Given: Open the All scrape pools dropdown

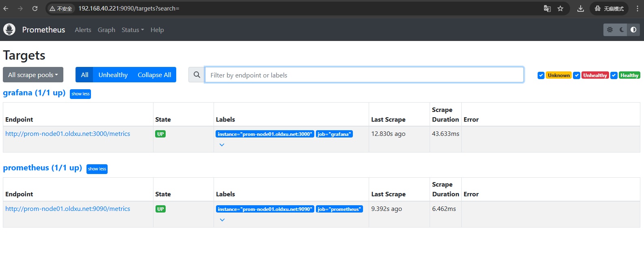Looking at the screenshot, I should click(x=33, y=75).
